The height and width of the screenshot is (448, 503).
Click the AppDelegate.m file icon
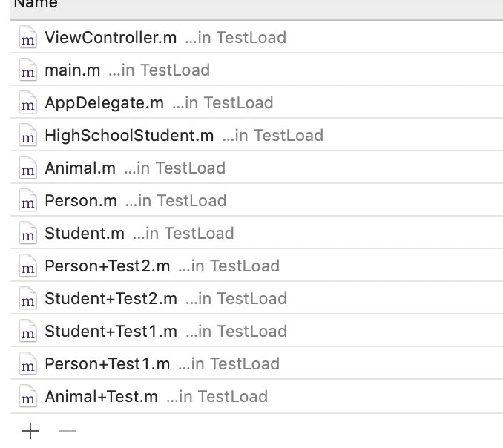pos(28,103)
